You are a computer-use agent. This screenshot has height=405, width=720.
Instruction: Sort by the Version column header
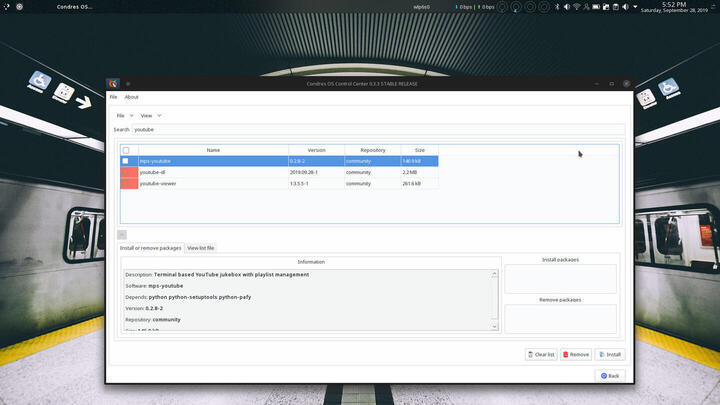click(x=316, y=150)
